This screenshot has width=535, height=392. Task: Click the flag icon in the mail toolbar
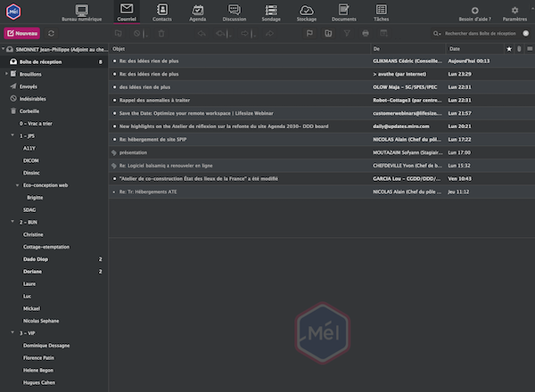pyautogui.click(x=309, y=33)
